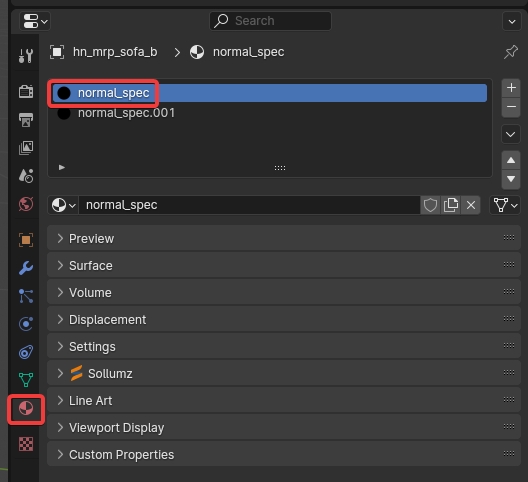The image size is (528, 482).
Task: Select the normal_spec.001 material slot
Action: click(x=270, y=113)
